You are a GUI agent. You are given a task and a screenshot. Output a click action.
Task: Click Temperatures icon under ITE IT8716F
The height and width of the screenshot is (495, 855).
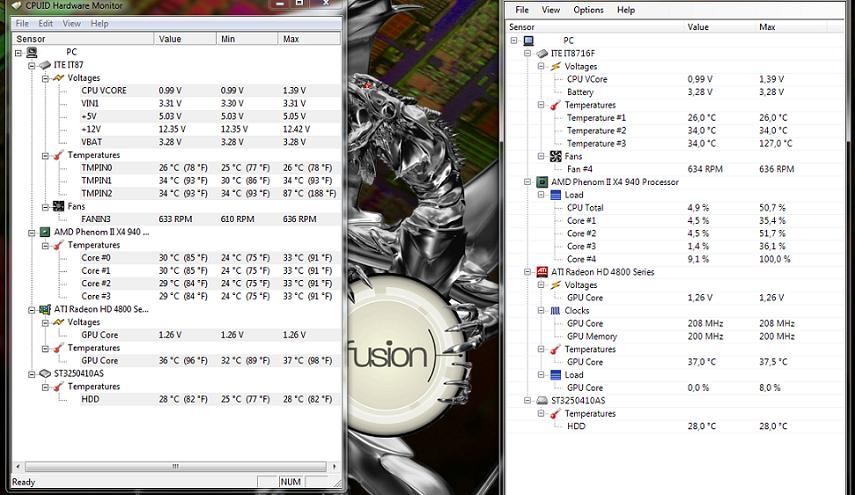tap(556, 105)
